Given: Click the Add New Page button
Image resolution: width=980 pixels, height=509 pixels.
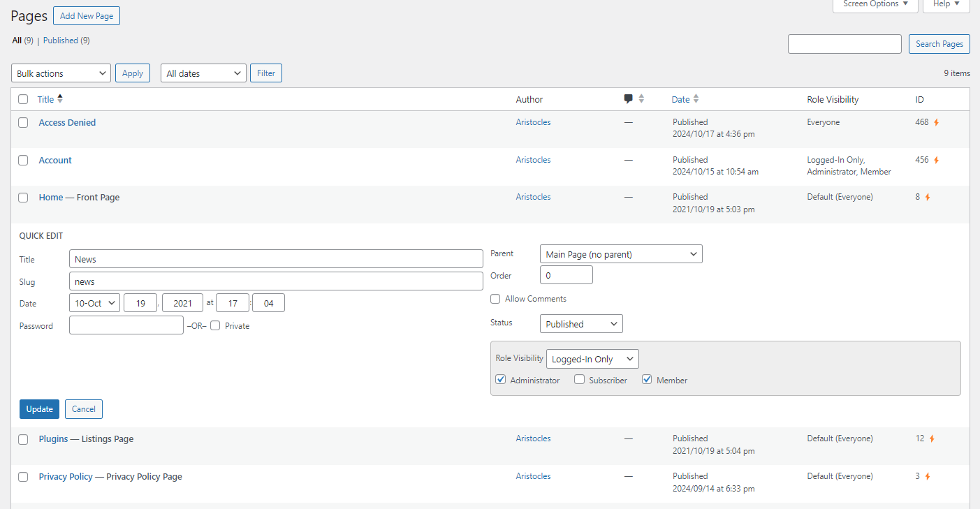Looking at the screenshot, I should [86, 15].
